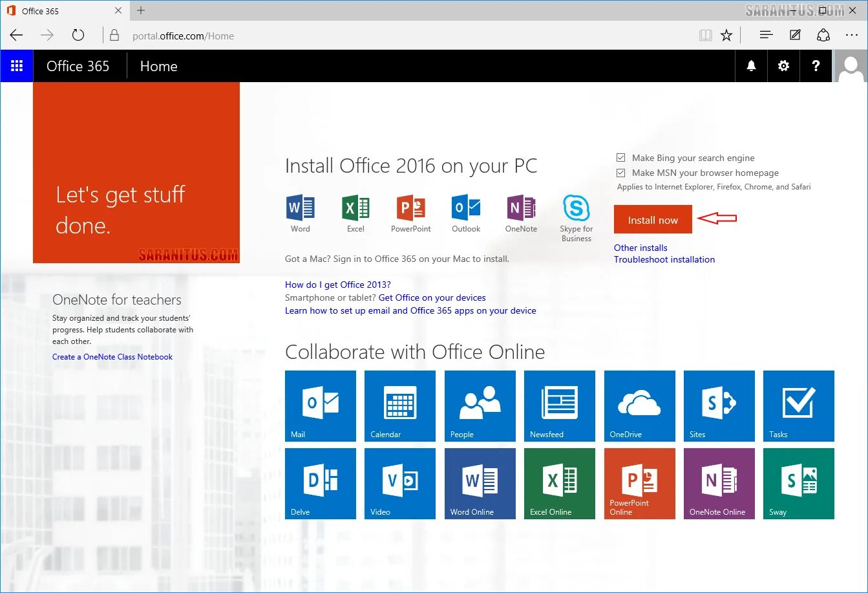Open the user profile avatar
Screen dimensions: 868x593
851,66
